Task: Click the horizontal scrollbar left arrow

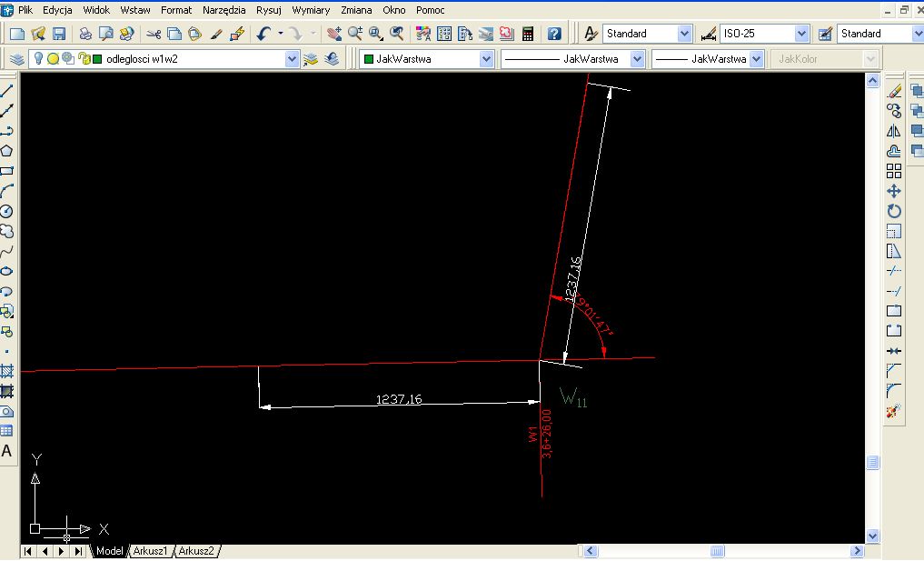Action: click(x=591, y=551)
